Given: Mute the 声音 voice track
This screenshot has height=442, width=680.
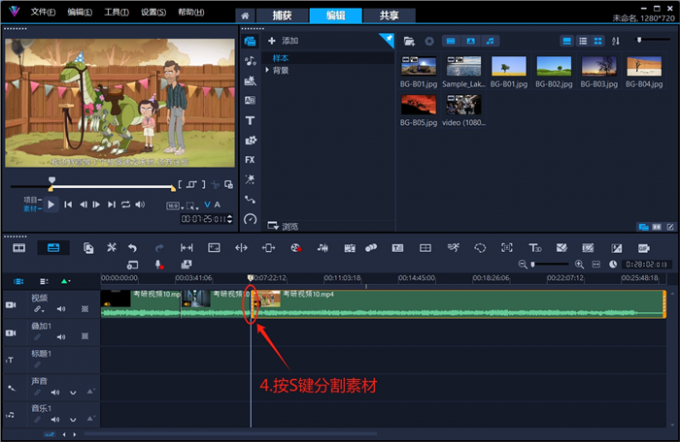Looking at the screenshot, I should 55,392.
